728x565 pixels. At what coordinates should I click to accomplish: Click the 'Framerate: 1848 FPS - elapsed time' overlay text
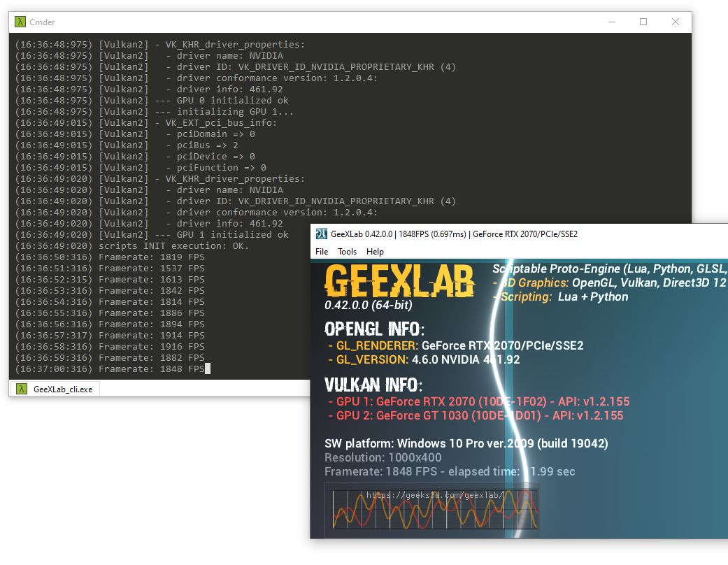click(x=450, y=471)
